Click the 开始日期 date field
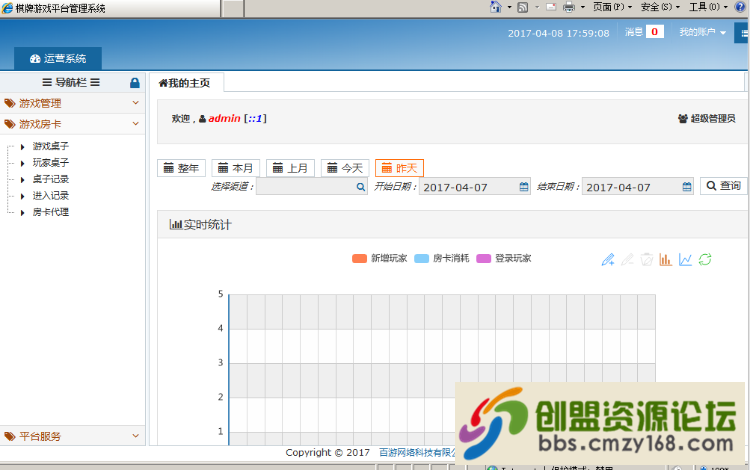The image size is (750, 470). [x=474, y=186]
